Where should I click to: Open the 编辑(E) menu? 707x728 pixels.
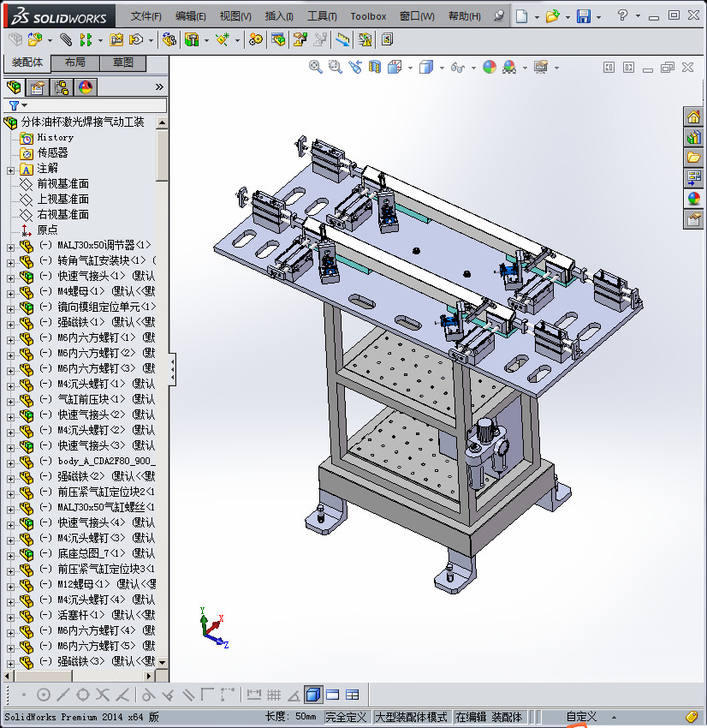(x=190, y=16)
